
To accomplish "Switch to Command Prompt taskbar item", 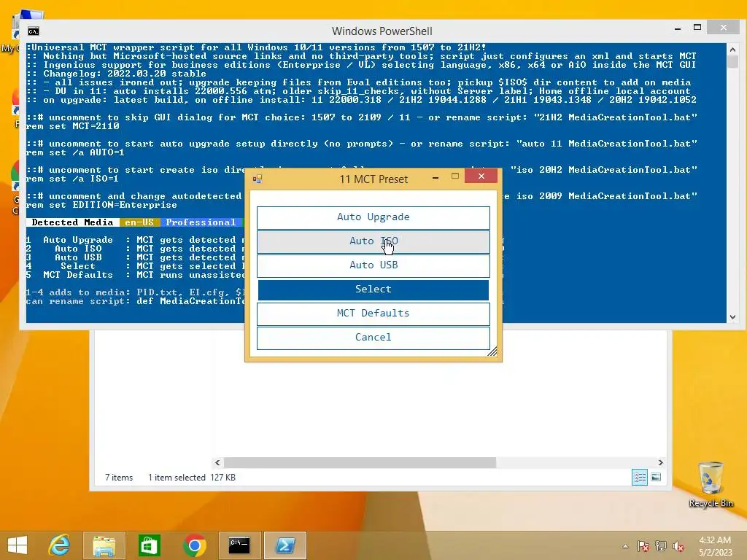I will coord(239,545).
